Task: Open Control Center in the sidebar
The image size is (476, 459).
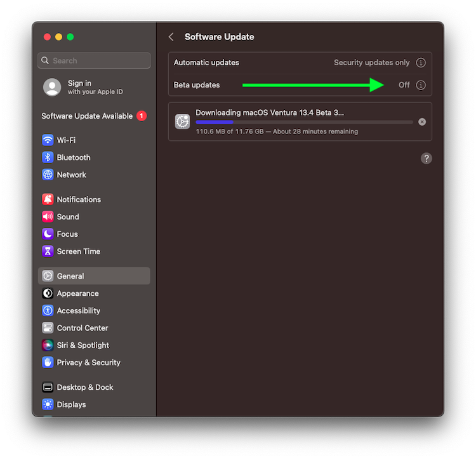Action: coord(94,328)
